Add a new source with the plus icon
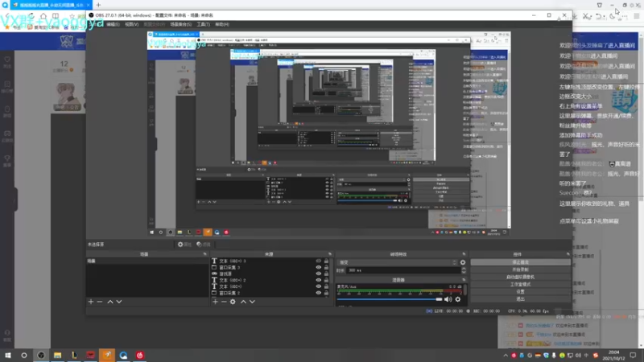The width and height of the screenshot is (644, 362). (215, 302)
